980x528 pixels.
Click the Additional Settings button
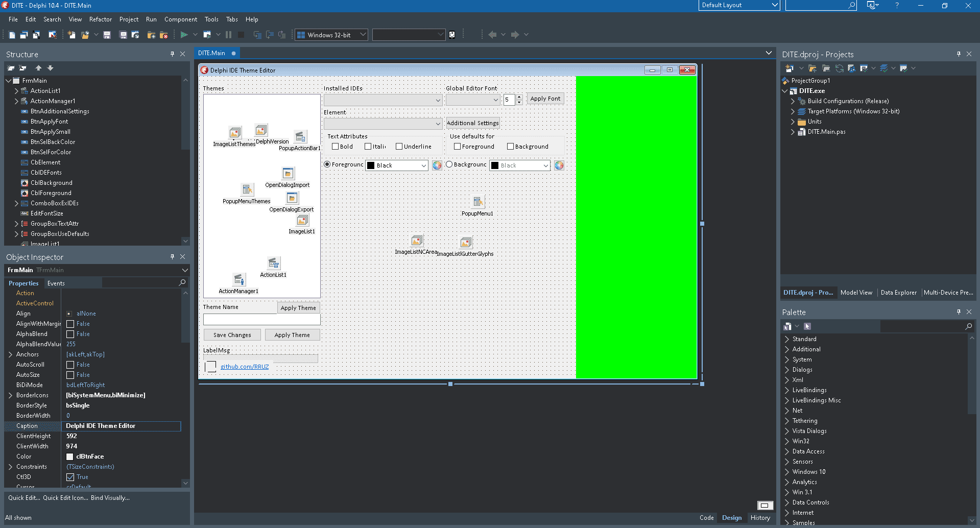(473, 123)
